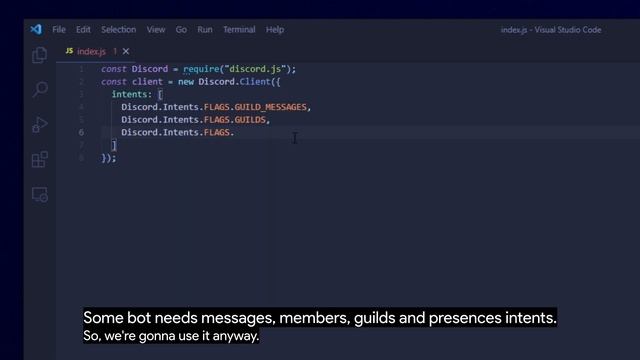Click the closing bracket on line 7

pos(114,145)
